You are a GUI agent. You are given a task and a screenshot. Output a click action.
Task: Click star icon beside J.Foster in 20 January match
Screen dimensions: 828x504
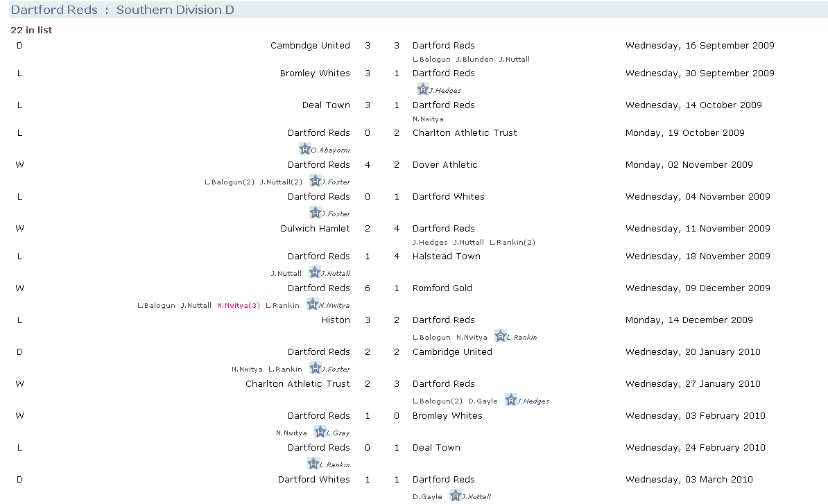(316, 368)
